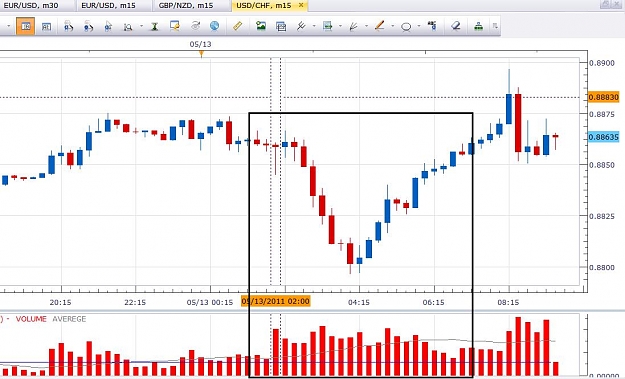Image resolution: width=625 pixels, height=379 pixels.
Task: Select the ellipse shape drawing tool
Action: point(406,27)
